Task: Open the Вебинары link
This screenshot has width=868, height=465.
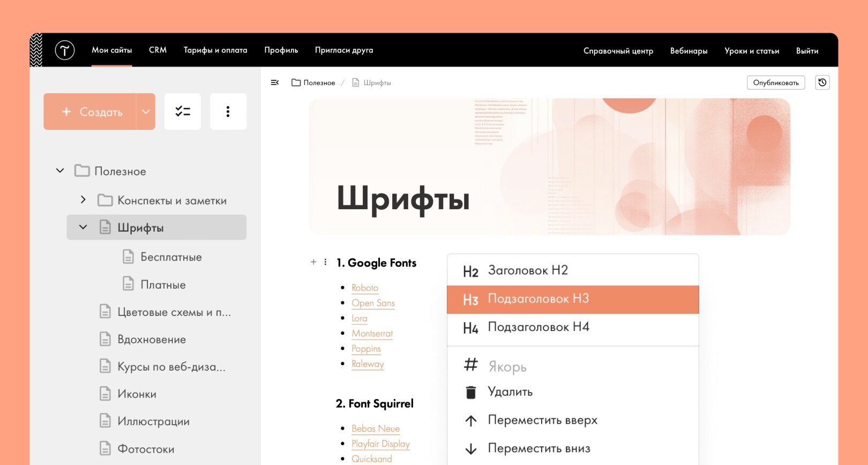Action: [x=689, y=51]
